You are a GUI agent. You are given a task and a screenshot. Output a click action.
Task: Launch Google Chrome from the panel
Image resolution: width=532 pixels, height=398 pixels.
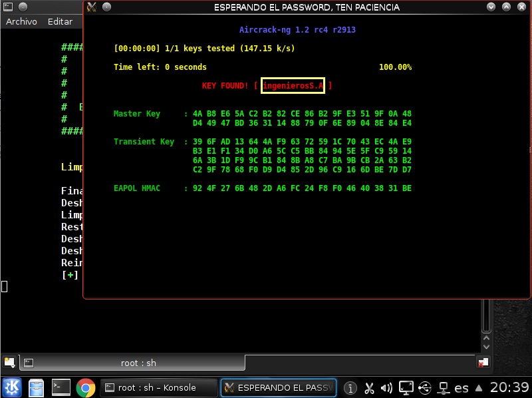86,387
